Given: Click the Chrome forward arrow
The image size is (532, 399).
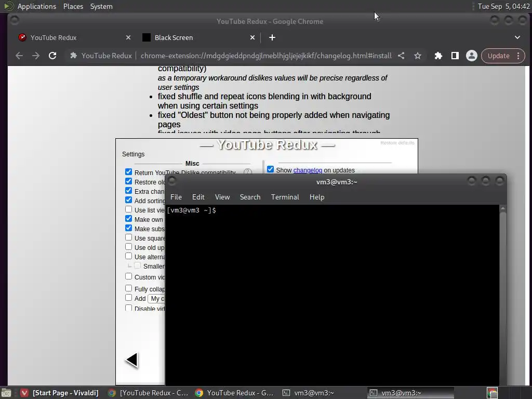Looking at the screenshot, I should click(36, 56).
